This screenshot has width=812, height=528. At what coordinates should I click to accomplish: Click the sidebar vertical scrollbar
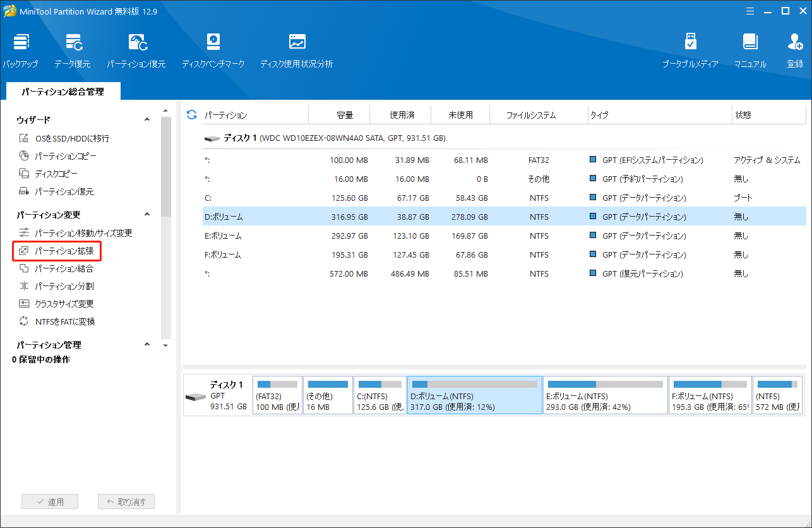pos(166,167)
